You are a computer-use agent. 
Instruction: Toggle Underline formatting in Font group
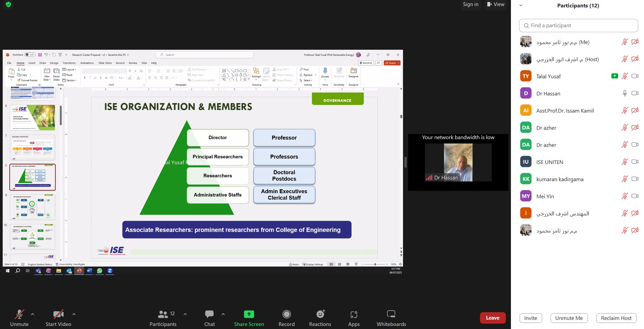(x=95, y=78)
